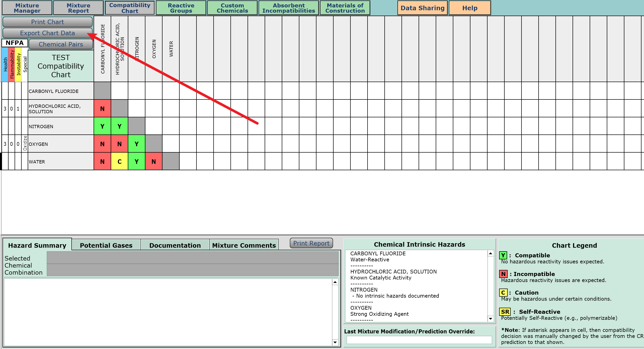Viewport: 644px width, 349px height.
Task: Select the Oxygen–Carbonyl Fluoride N cell
Action: 102,144
